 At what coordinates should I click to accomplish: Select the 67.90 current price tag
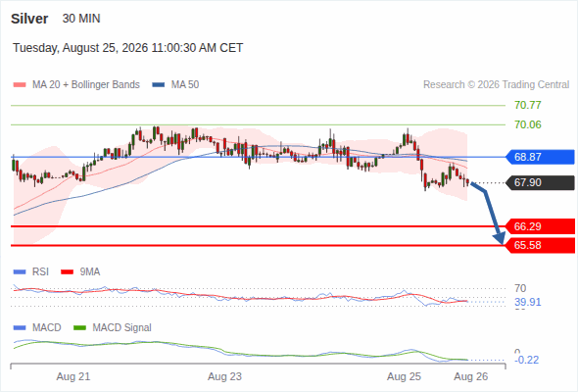[540, 182]
